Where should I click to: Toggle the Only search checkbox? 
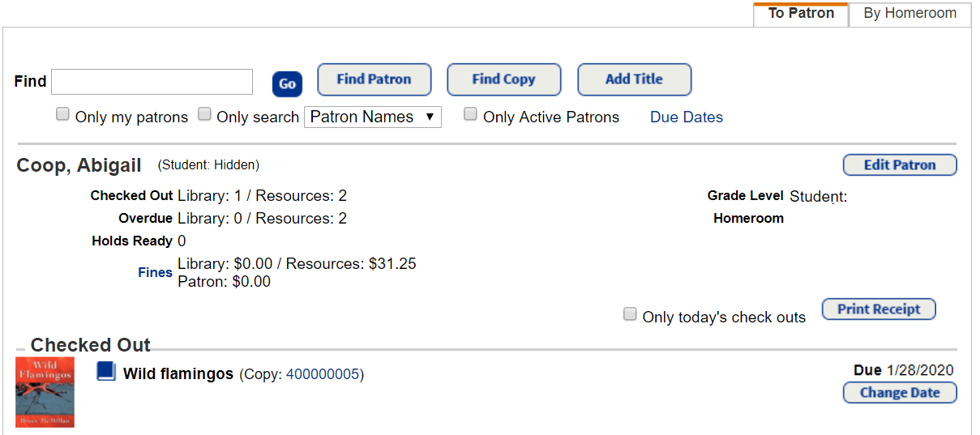pyautogui.click(x=205, y=115)
